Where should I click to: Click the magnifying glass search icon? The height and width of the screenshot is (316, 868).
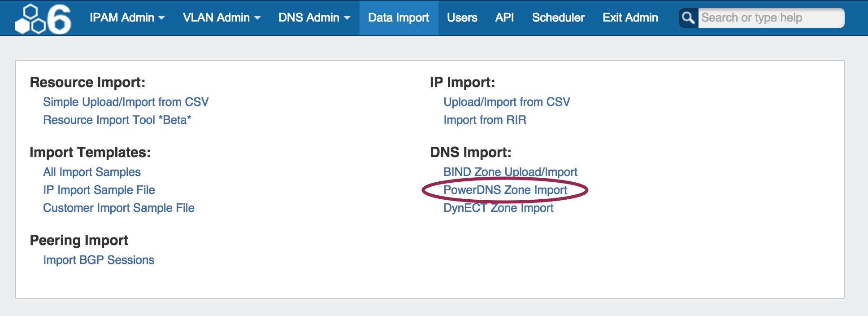688,18
